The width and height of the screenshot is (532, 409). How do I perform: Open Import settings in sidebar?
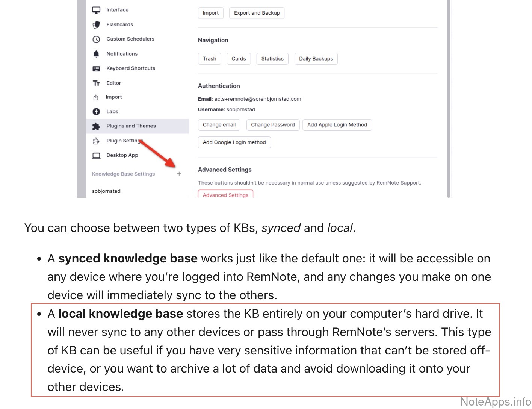(113, 97)
